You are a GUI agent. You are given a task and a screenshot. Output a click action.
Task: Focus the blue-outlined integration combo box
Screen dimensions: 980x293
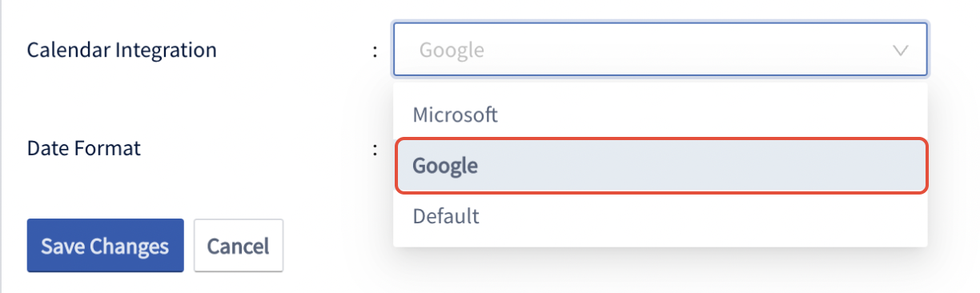pos(661,50)
